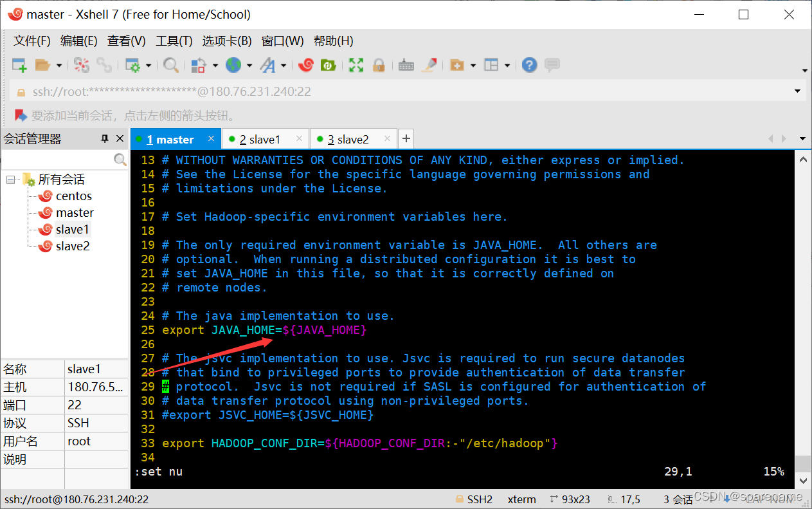This screenshot has height=509, width=812.
Task: Click the session search magnifier icon
Action: [120, 159]
